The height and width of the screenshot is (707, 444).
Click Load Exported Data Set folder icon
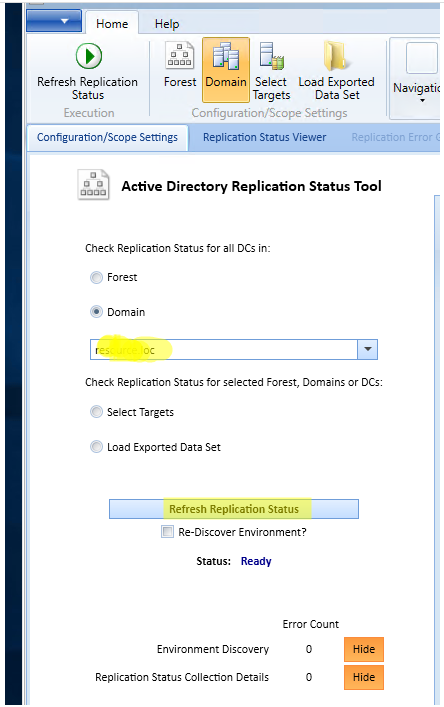click(335, 55)
